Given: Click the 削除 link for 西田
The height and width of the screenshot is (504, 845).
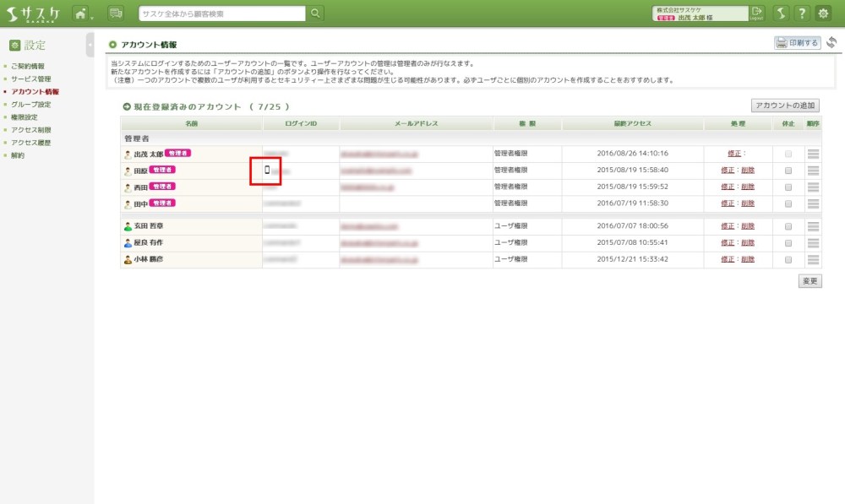Looking at the screenshot, I should [748, 187].
